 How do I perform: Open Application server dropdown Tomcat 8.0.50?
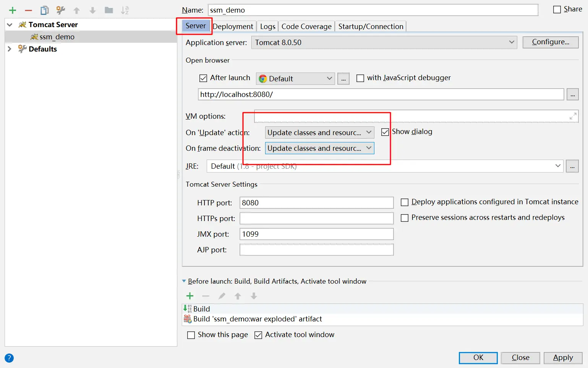point(384,42)
